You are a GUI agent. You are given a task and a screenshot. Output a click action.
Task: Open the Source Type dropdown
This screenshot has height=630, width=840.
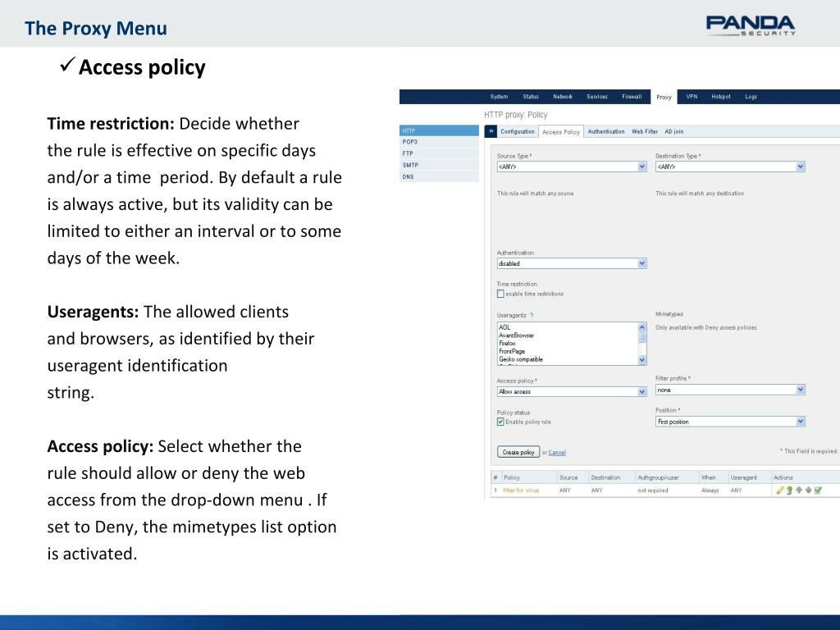click(572, 167)
